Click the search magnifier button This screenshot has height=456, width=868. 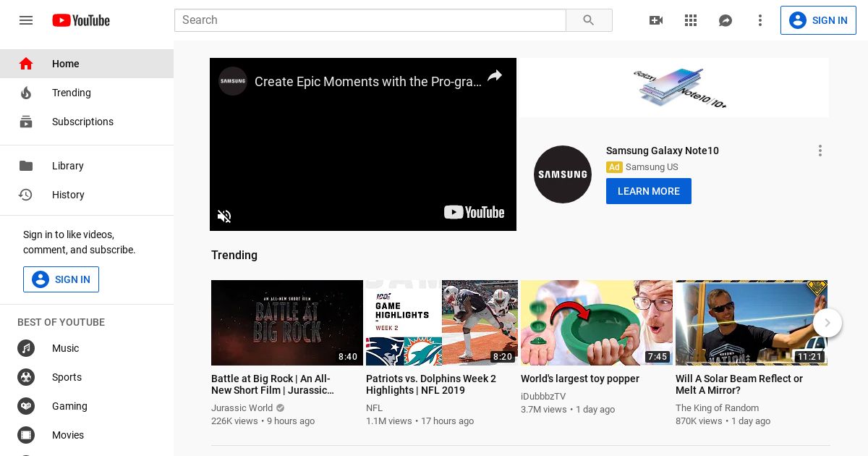click(589, 20)
